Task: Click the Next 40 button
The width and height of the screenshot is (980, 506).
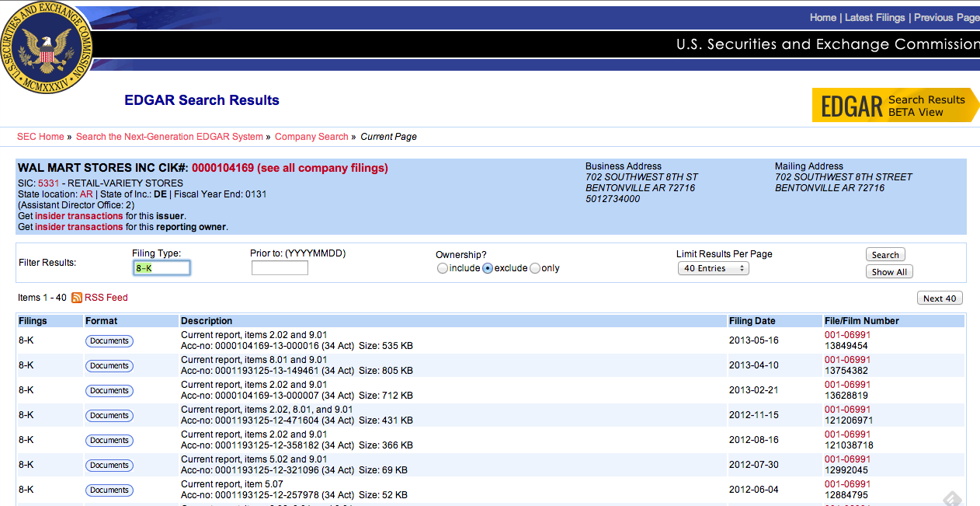Action: pyautogui.click(x=940, y=298)
